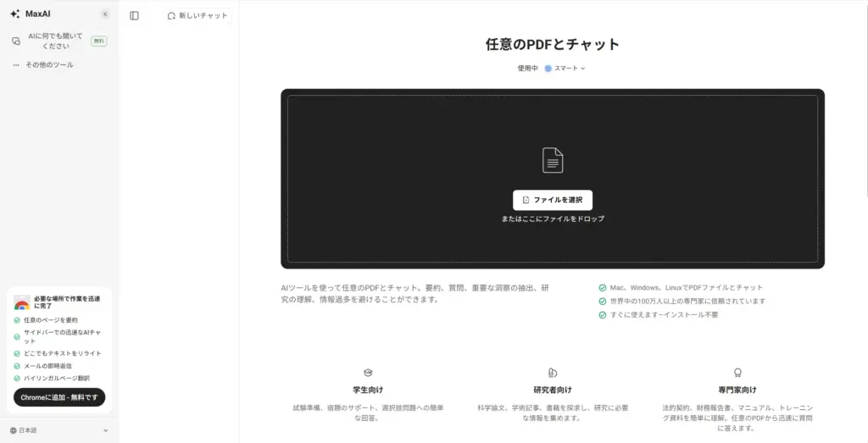The height and width of the screenshot is (443, 868).
Task: Click 任意のページを要約 list item
Action: [50, 320]
